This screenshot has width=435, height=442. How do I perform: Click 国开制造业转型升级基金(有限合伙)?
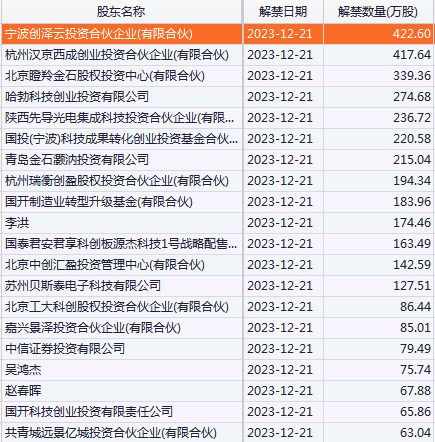(99, 202)
